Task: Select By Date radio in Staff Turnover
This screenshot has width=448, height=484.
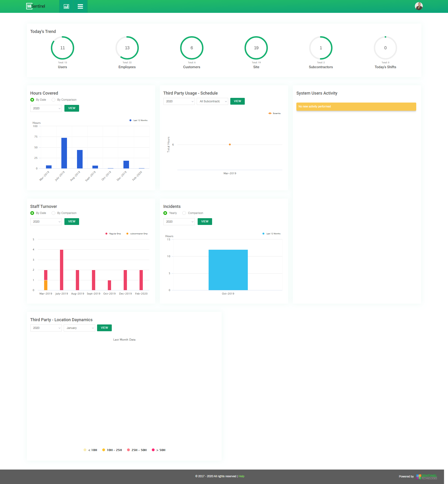Action: coord(32,213)
